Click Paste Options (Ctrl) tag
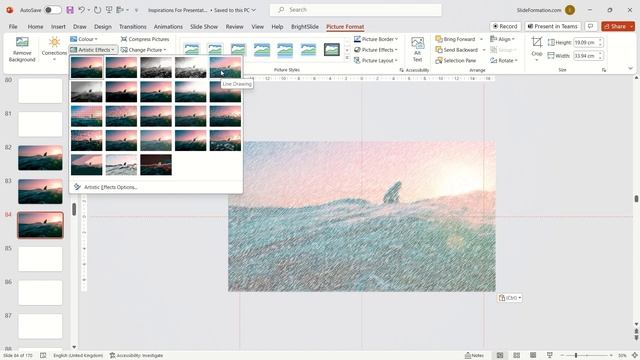Image resolution: width=640 pixels, height=360 pixels. tap(509, 298)
